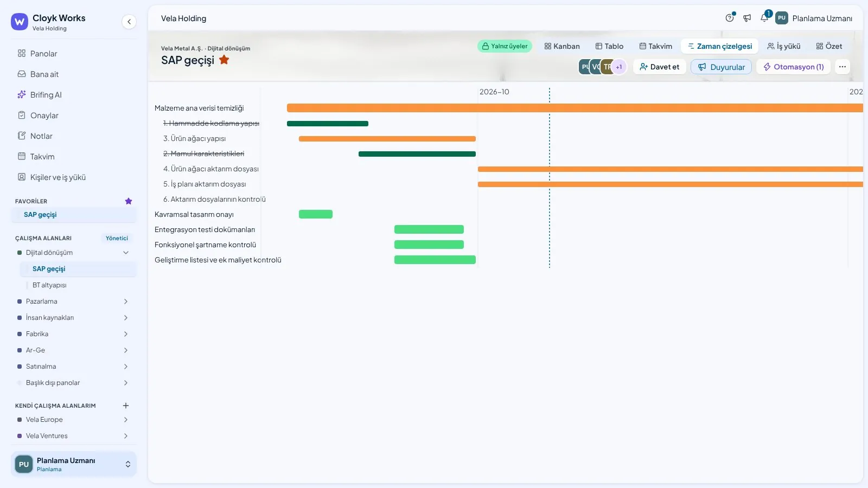
Task: Expand the Pazarlama workspace
Action: tap(126, 301)
